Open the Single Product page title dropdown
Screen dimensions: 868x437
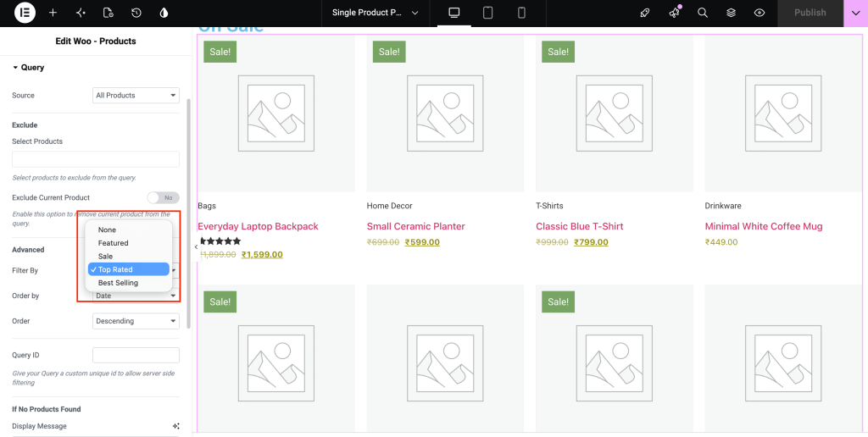(375, 13)
